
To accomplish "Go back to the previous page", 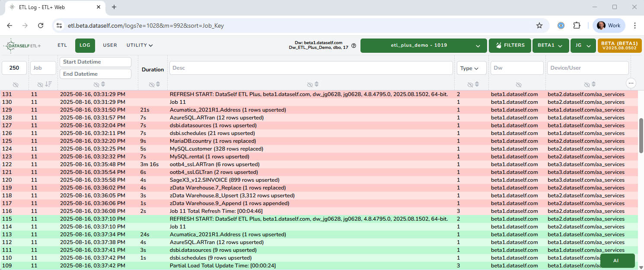I will (x=10, y=26).
